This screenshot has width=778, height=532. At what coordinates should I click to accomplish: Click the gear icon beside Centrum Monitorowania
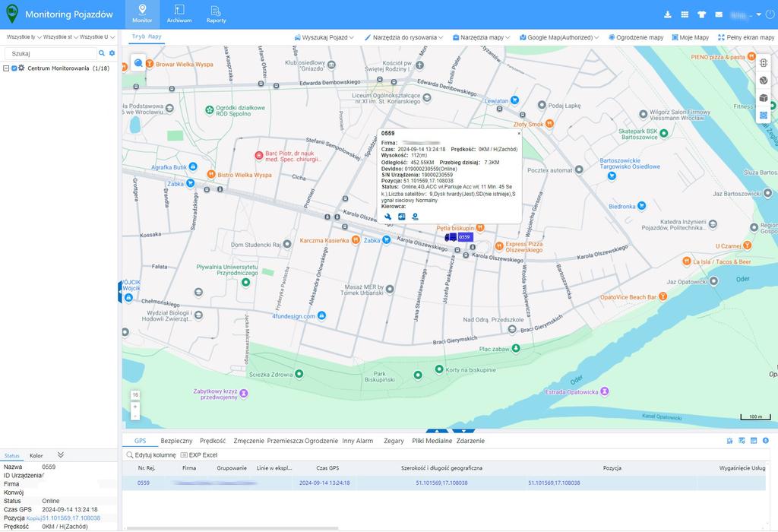[x=21, y=68]
